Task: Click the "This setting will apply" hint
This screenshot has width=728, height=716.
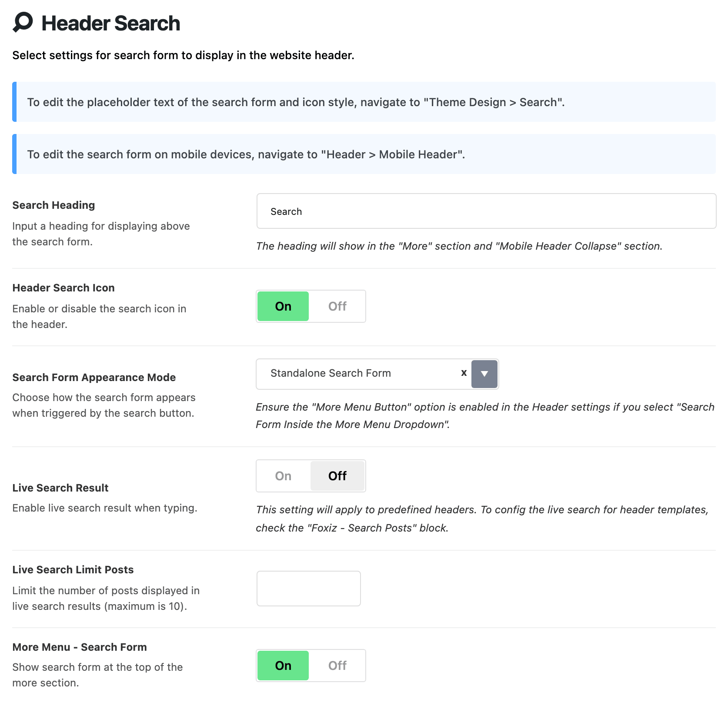Action: (x=482, y=519)
